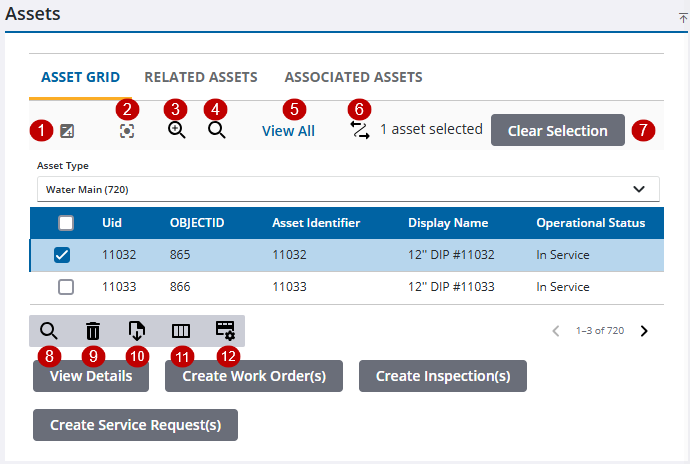This screenshot has width=690, height=464.
Task: Check the checkbox for asset 11033
Action: pos(66,287)
